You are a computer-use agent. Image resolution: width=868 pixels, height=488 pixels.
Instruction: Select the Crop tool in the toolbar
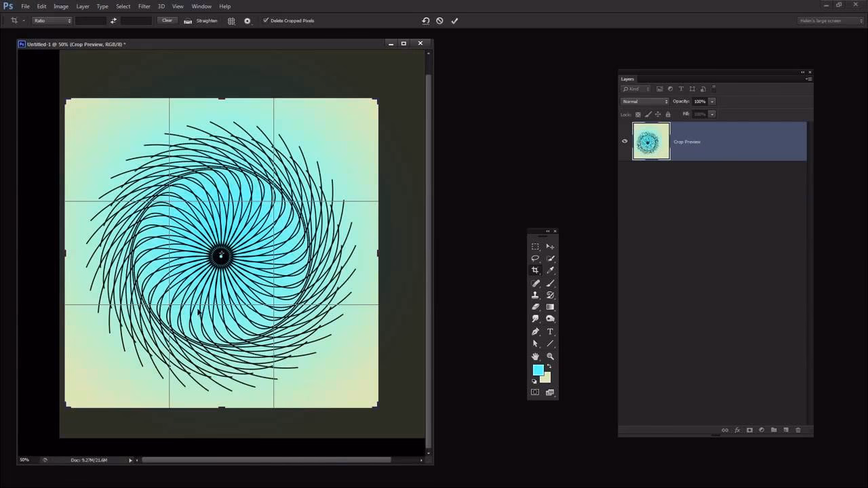pos(535,270)
